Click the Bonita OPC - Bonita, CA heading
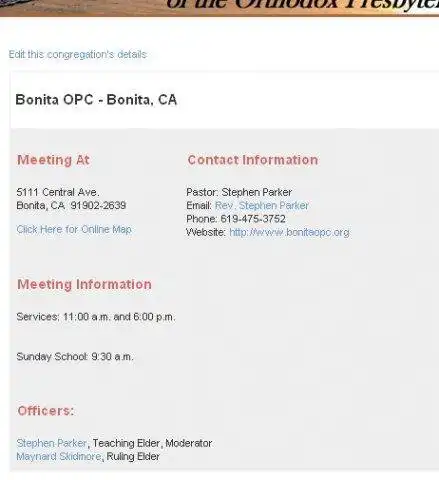This screenshot has width=439, height=480. click(96, 100)
